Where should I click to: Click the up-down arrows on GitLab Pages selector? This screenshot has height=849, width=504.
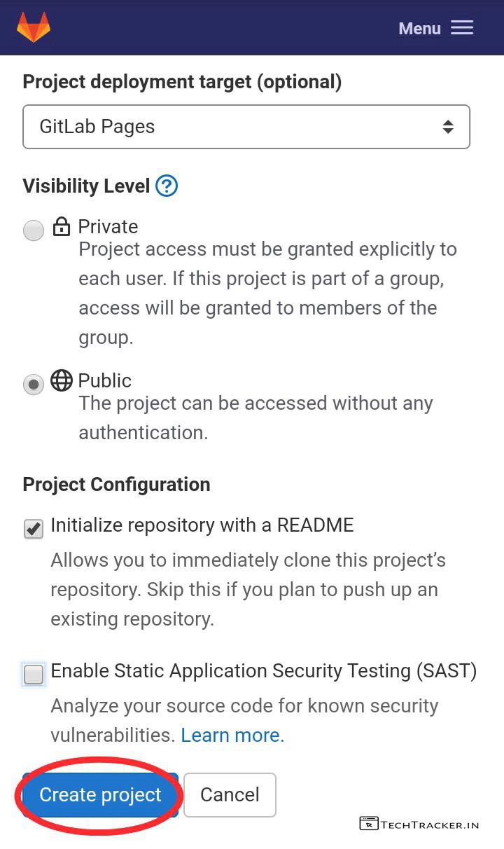click(448, 127)
